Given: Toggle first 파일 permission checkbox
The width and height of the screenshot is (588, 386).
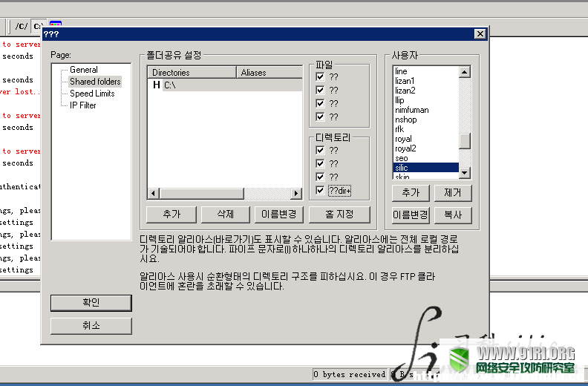Looking at the screenshot, I should (x=320, y=76).
